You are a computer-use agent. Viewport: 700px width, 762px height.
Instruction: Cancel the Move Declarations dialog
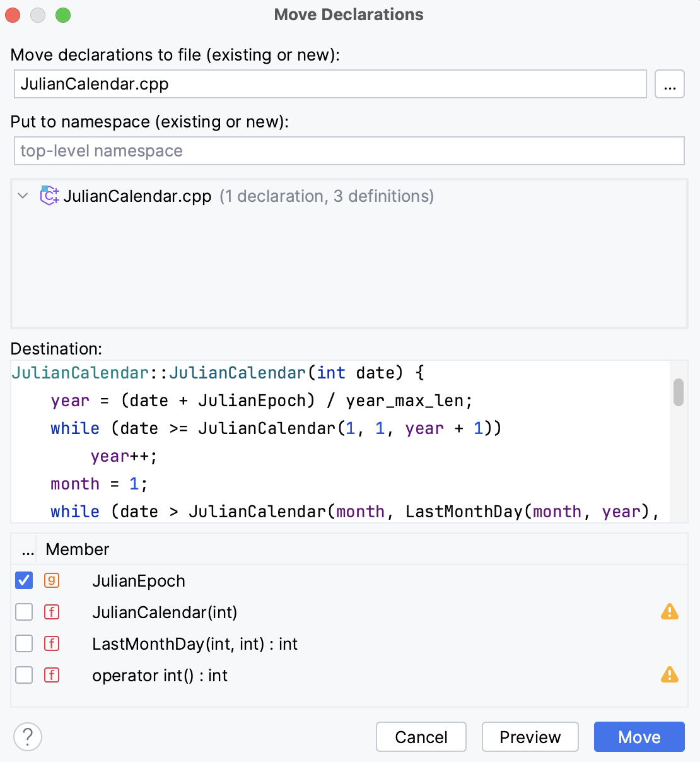point(421,737)
